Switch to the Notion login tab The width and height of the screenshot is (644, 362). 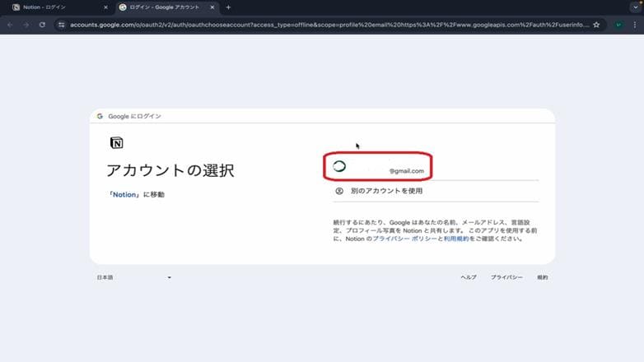coord(59,7)
